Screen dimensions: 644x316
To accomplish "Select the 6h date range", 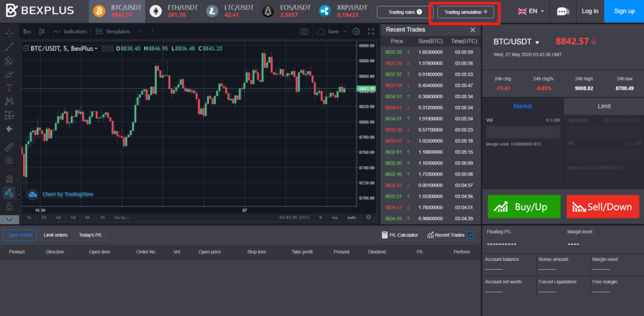I will click(87, 218).
